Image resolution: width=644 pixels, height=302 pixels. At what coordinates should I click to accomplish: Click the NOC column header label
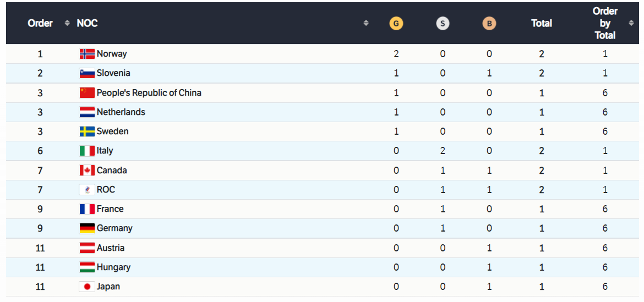tap(87, 23)
